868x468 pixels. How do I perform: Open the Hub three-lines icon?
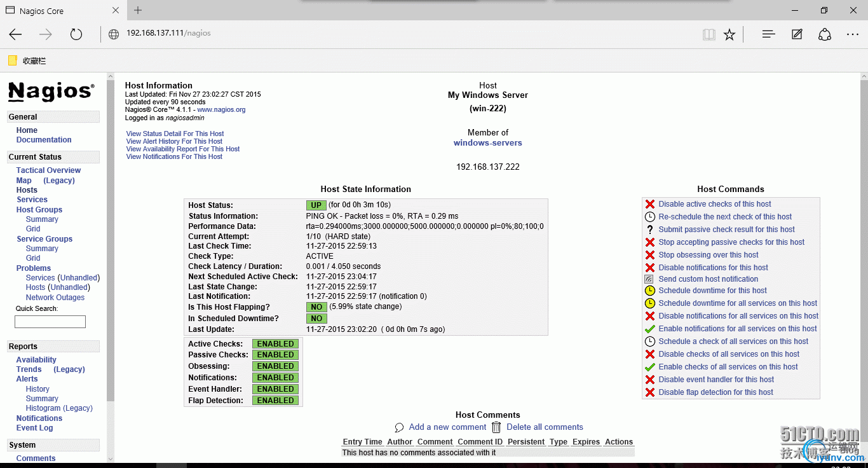tap(769, 34)
